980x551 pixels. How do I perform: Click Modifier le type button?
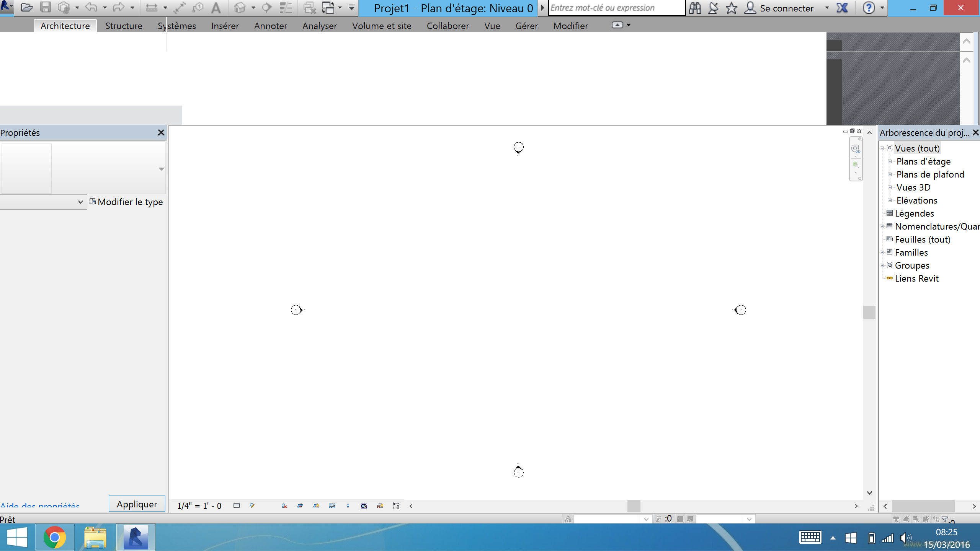(x=126, y=202)
